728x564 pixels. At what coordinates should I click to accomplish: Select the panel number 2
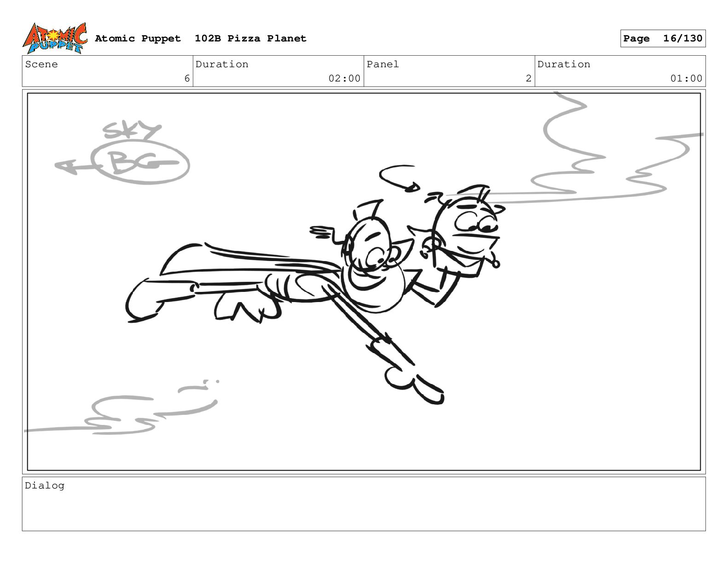pos(529,78)
